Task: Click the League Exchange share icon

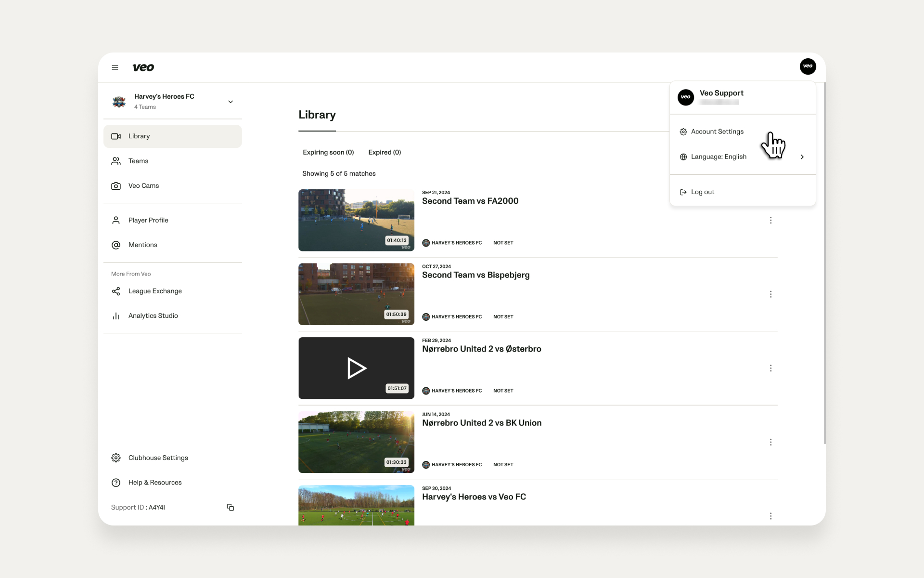Action: click(116, 291)
